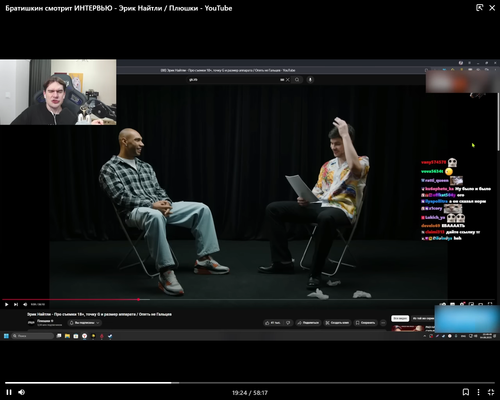Click the 19:24 / 58:17 time display

[250, 393]
